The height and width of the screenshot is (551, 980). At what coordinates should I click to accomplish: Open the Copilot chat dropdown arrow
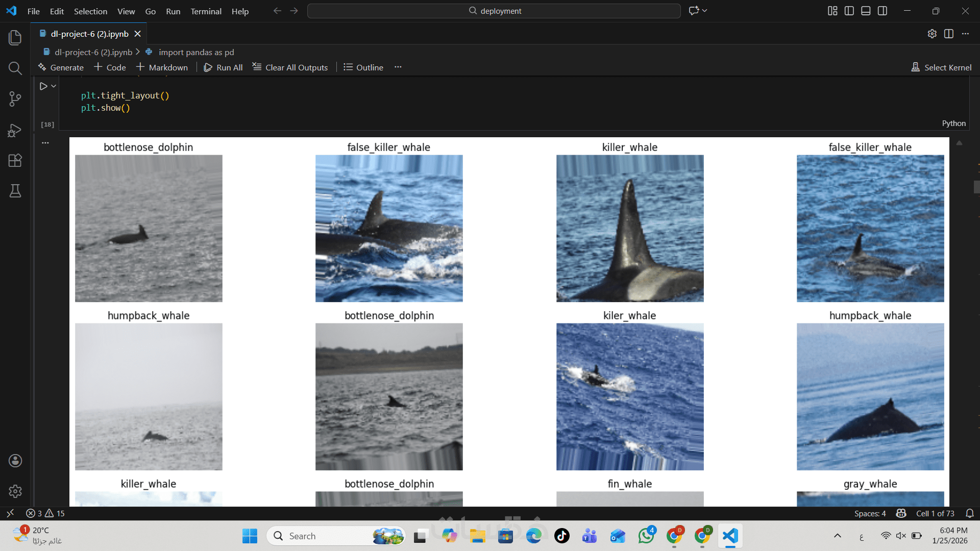point(705,11)
